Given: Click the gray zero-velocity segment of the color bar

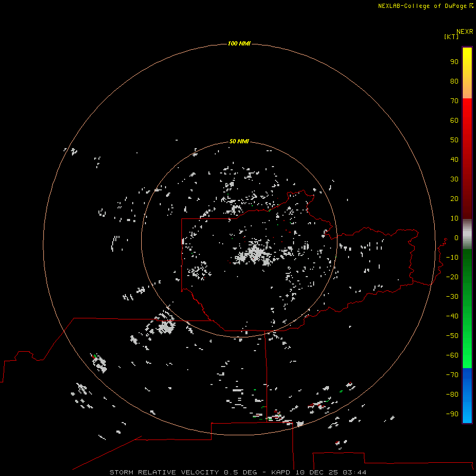Looking at the screenshot, I should point(467,234).
